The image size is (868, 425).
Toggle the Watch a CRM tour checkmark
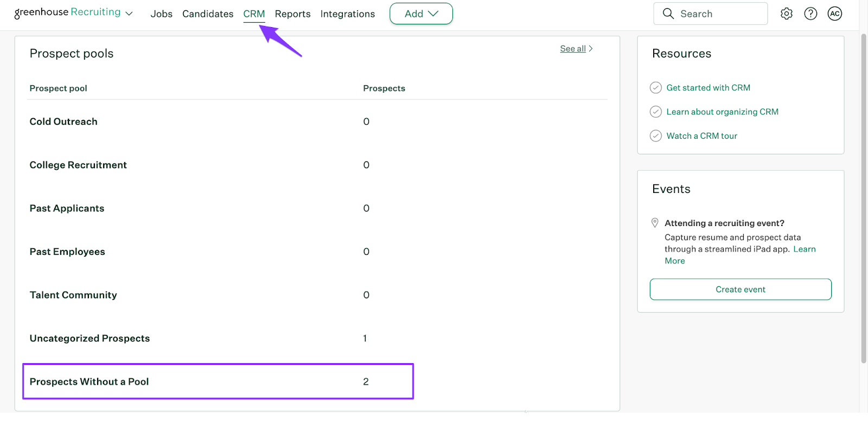(656, 136)
